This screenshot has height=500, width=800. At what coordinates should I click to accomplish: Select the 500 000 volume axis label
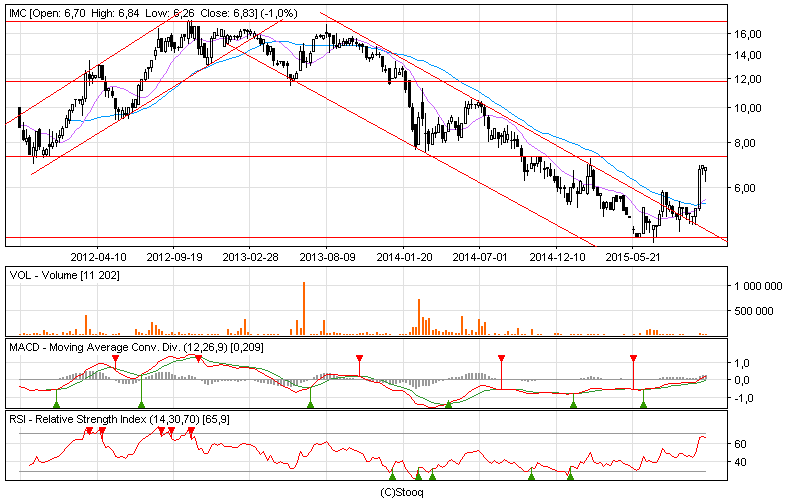pyautogui.click(x=754, y=311)
